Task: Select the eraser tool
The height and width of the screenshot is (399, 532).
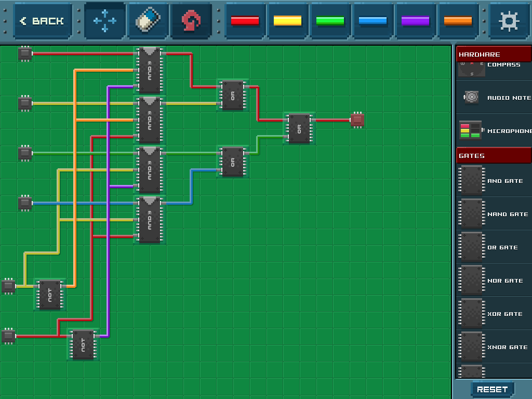Action: tap(148, 21)
